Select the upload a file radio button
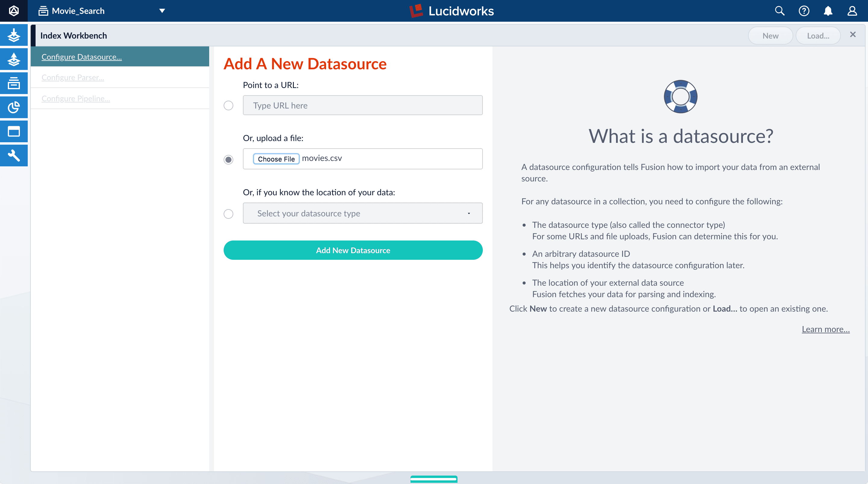Viewport: 868px width, 484px height. 228,159
